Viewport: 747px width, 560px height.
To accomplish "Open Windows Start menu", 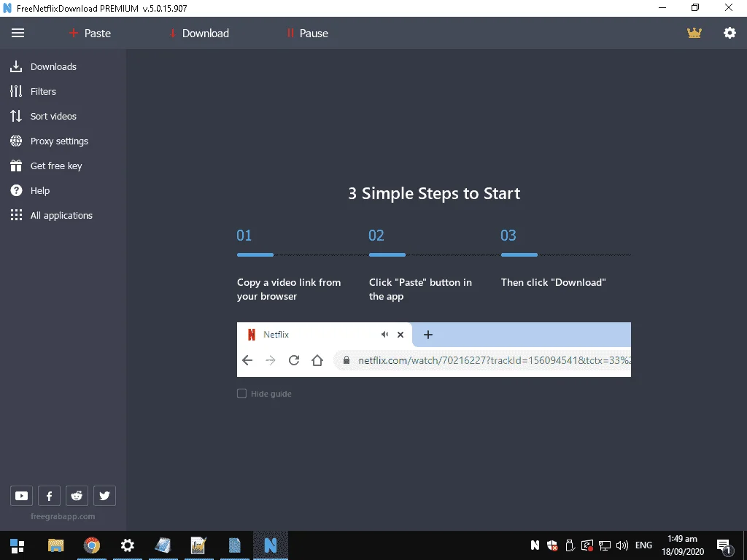I will point(18,545).
